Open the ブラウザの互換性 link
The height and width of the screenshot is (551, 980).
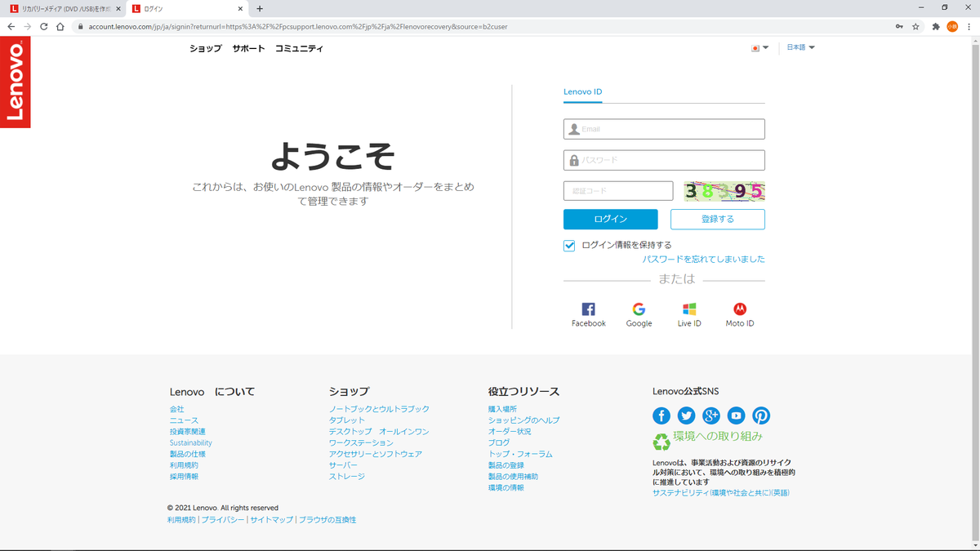click(327, 520)
